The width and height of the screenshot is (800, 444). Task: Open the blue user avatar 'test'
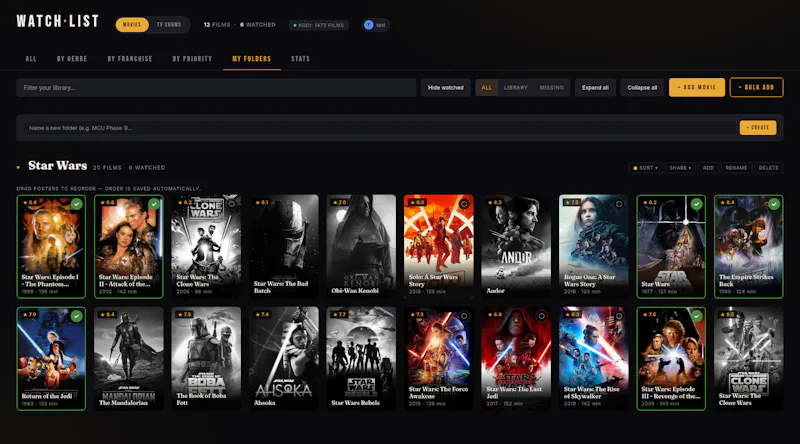(376, 25)
